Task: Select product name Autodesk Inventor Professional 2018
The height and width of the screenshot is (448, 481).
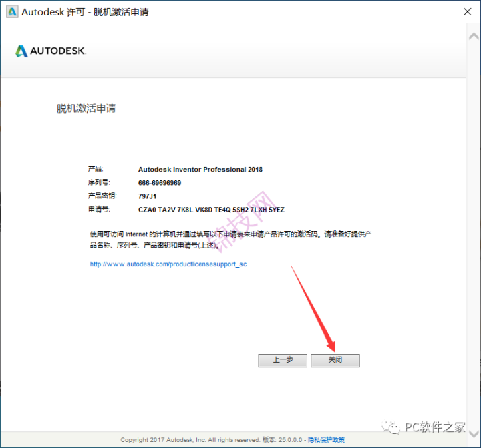Action: point(200,170)
